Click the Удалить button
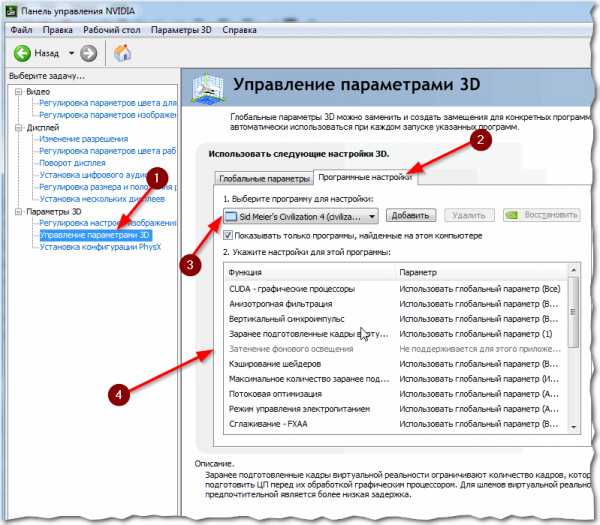This screenshot has width=600, height=525. pos(469,215)
